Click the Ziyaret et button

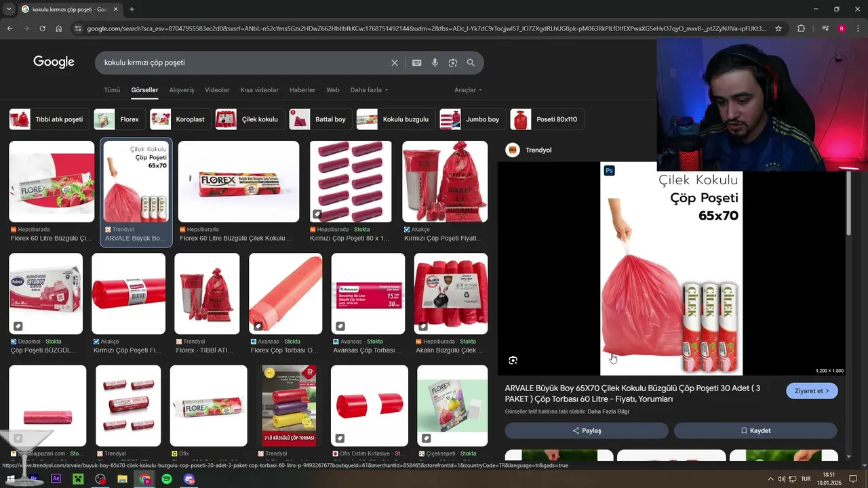click(812, 391)
